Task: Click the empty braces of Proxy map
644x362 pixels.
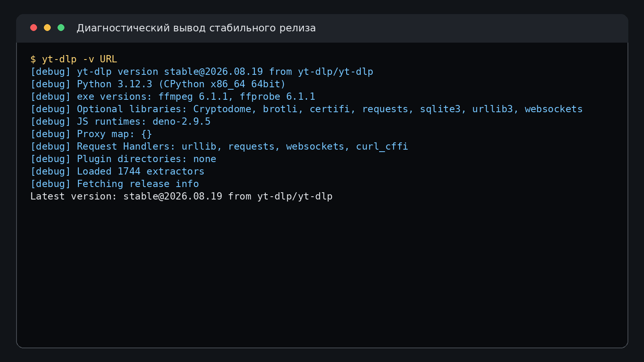Action: tap(147, 134)
